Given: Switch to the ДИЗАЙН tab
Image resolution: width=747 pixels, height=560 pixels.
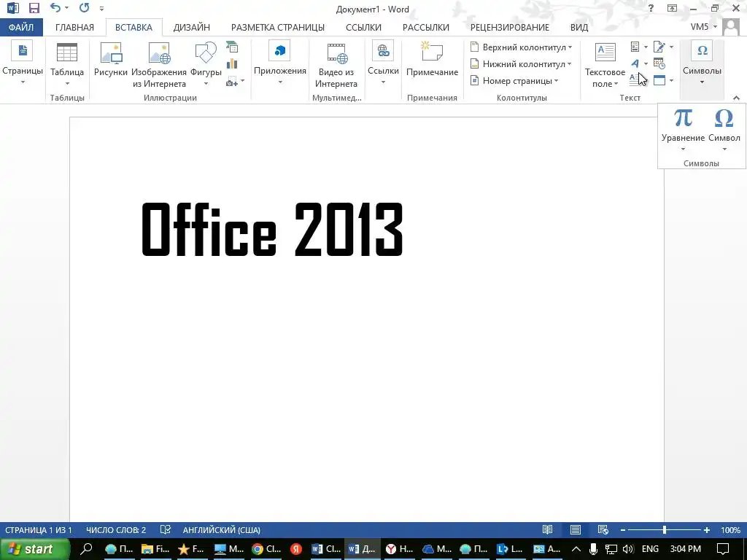Looking at the screenshot, I should [x=192, y=27].
